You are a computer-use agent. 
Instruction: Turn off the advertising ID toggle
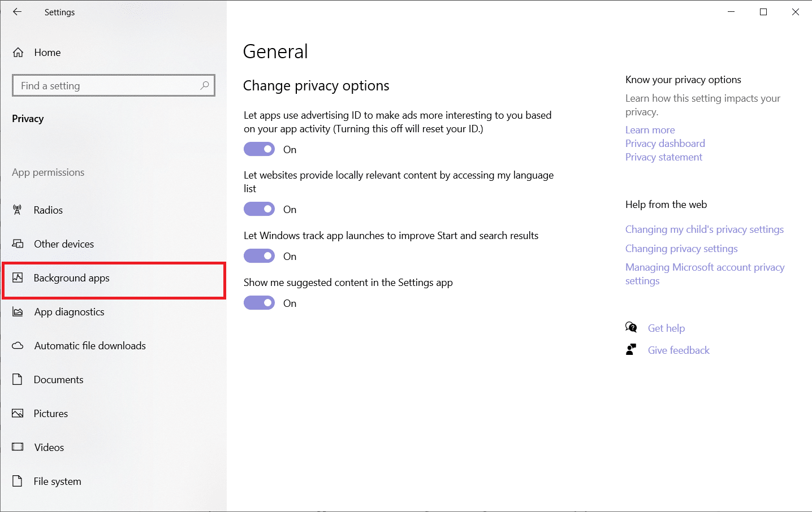pyautogui.click(x=259, y=149)
